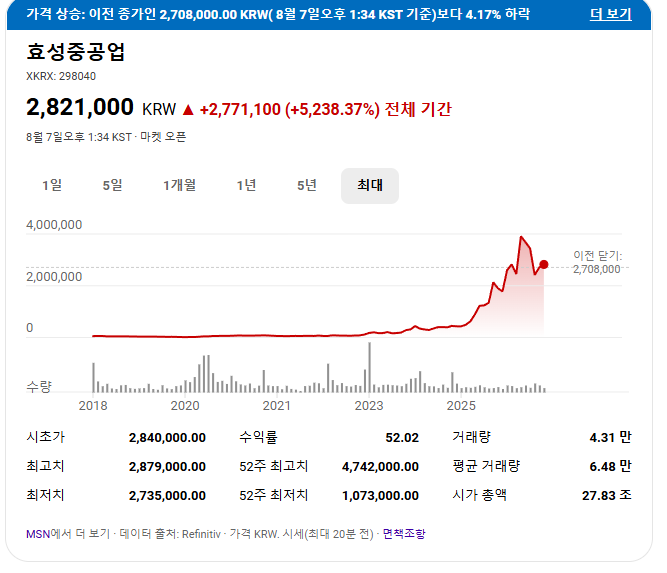This screenshot has width=667, height=573.
Task: Choose the 5년 range tab
Action: point(307,185)
